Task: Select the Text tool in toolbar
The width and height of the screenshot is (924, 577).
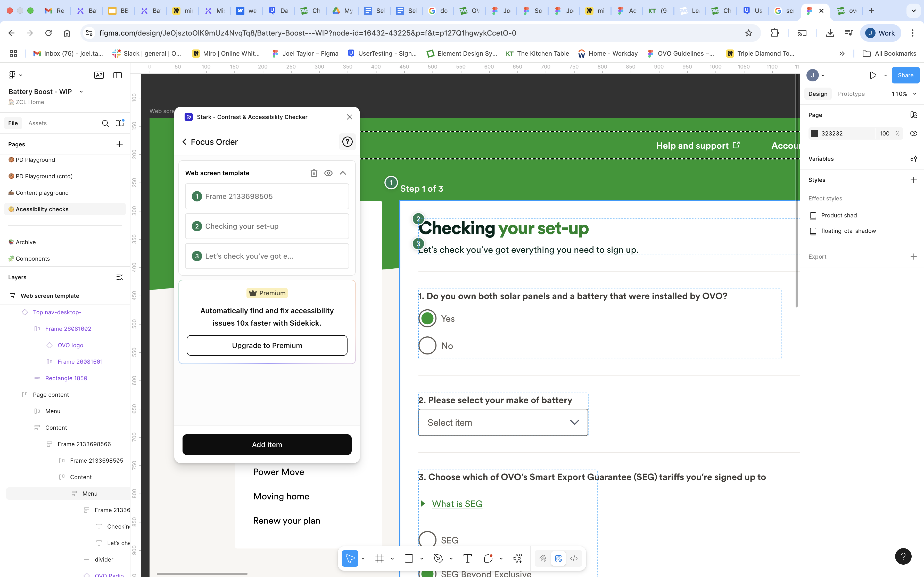Action: pos(467,559)
